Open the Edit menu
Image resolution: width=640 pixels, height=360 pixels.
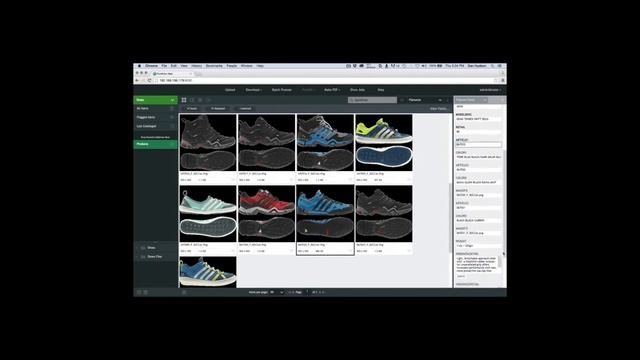click(x=174, y=66)
